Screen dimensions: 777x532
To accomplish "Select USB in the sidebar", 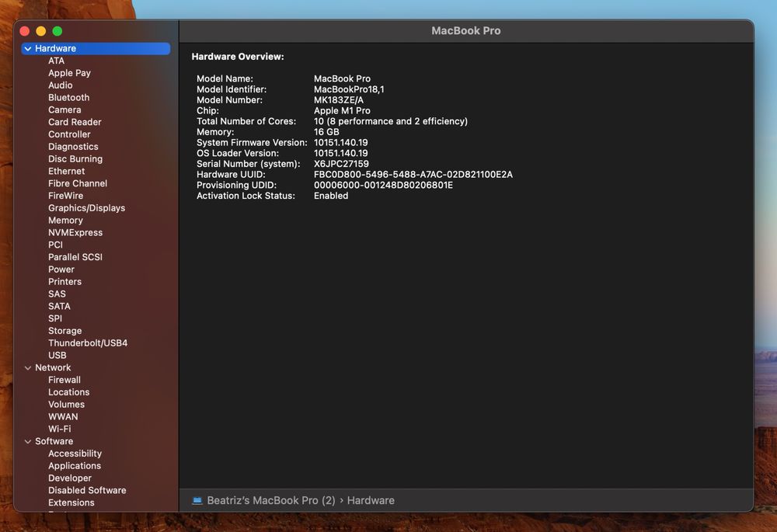I will click(57, 355).
